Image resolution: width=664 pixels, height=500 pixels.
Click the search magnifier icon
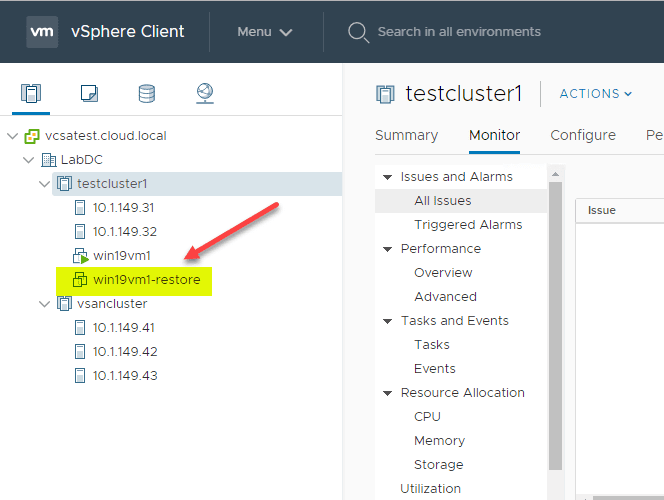coord(357,32)
